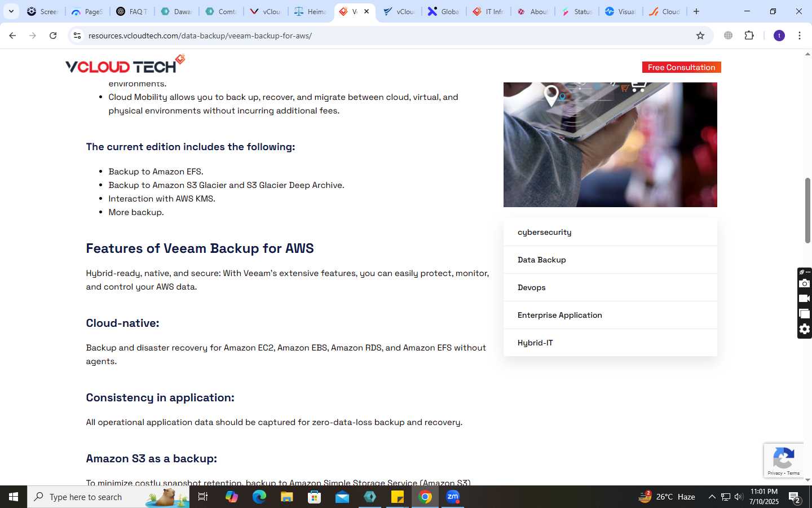Switch to the IT Infr tab
The height and width of the screenshot is (508, 812).
point(488,11)
